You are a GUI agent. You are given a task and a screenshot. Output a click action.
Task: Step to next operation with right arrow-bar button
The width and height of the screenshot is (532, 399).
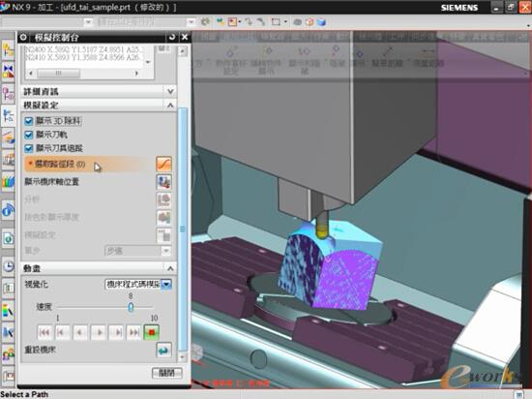coord(116,332)
